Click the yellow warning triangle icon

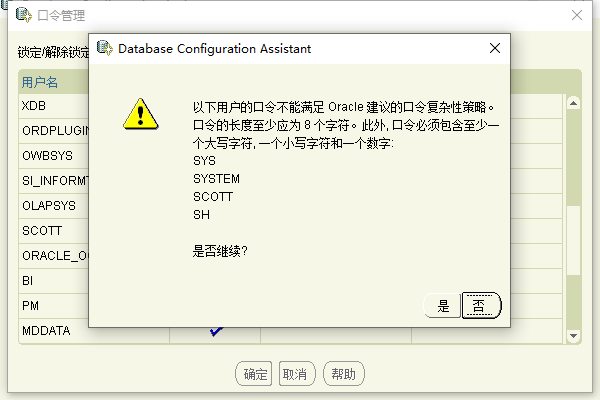point(140,114)
